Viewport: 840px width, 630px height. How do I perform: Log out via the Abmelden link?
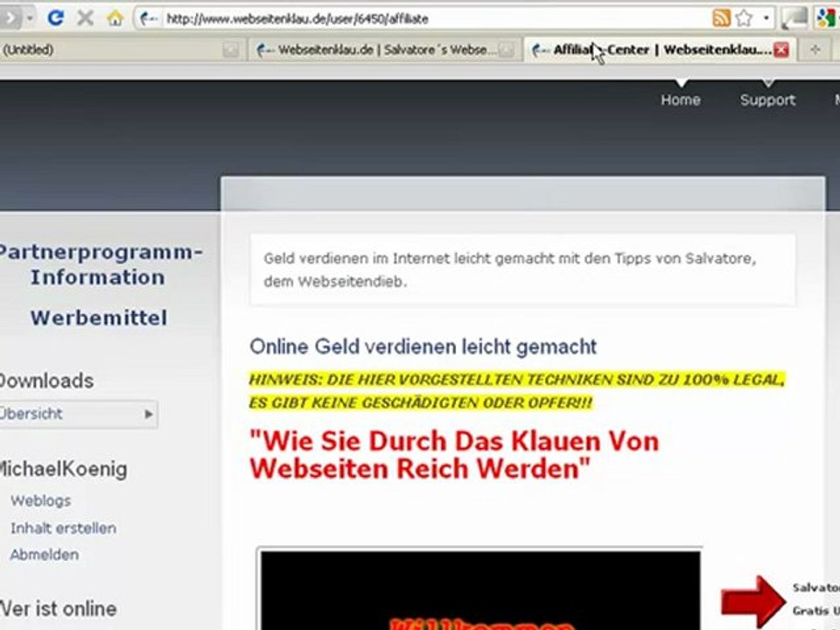[x=45, y=555]
